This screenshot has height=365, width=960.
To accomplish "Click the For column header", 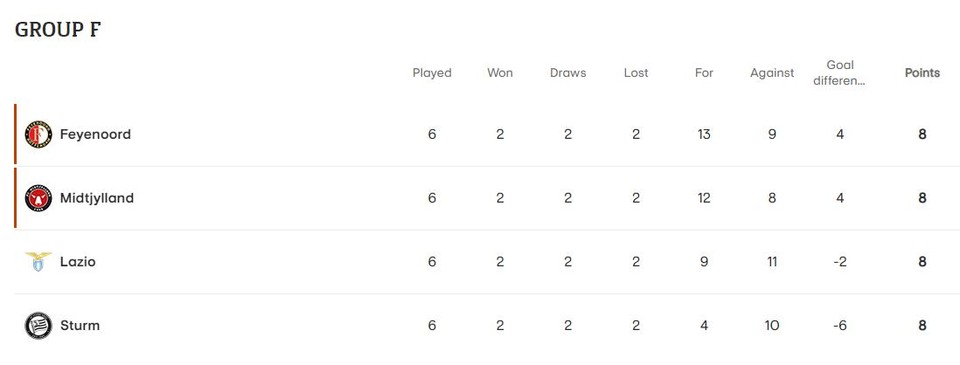I will tap(703, 73).
